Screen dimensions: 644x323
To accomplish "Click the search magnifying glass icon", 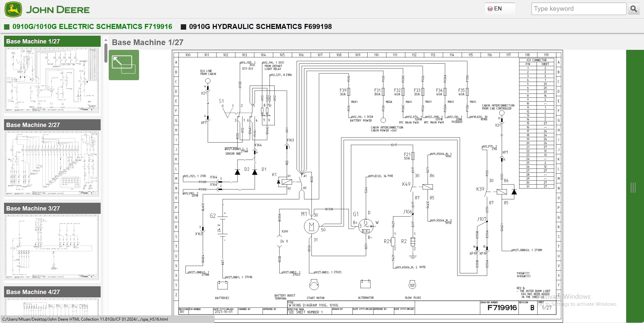I will click(x=634, y=8).
